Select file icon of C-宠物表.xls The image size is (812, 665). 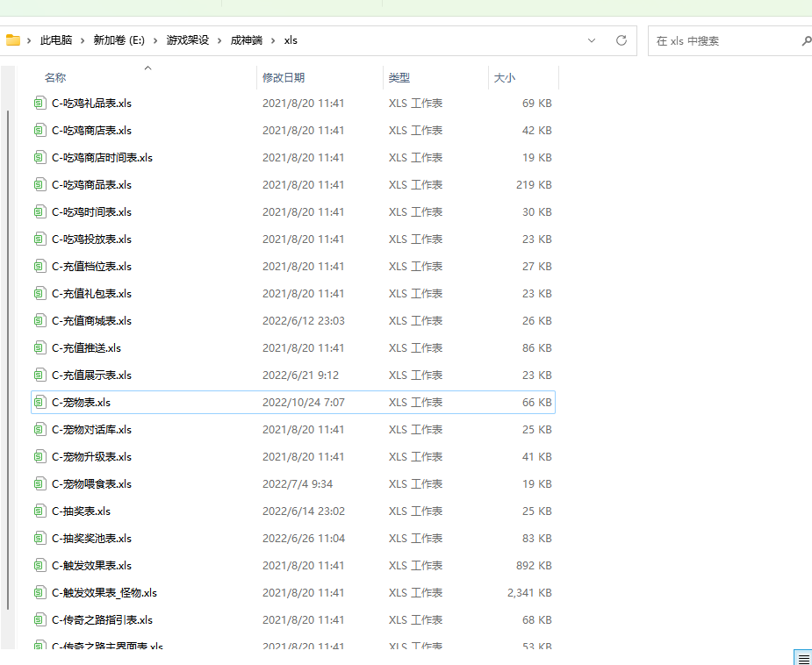click(x=40, y=402)
